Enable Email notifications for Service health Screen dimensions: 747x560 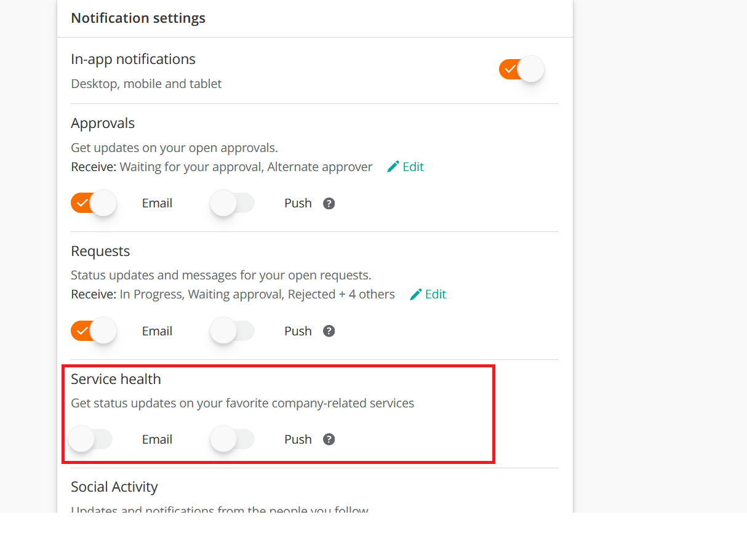click(90, 439)
